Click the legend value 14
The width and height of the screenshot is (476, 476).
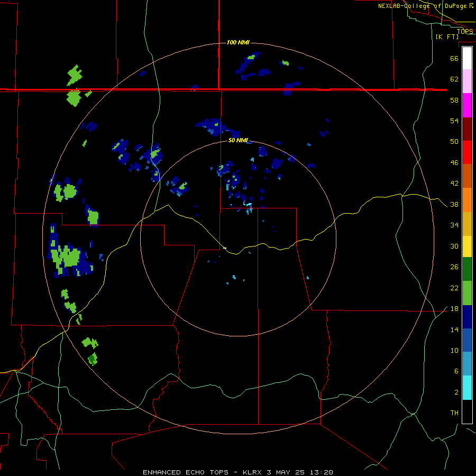coord(454,329)
